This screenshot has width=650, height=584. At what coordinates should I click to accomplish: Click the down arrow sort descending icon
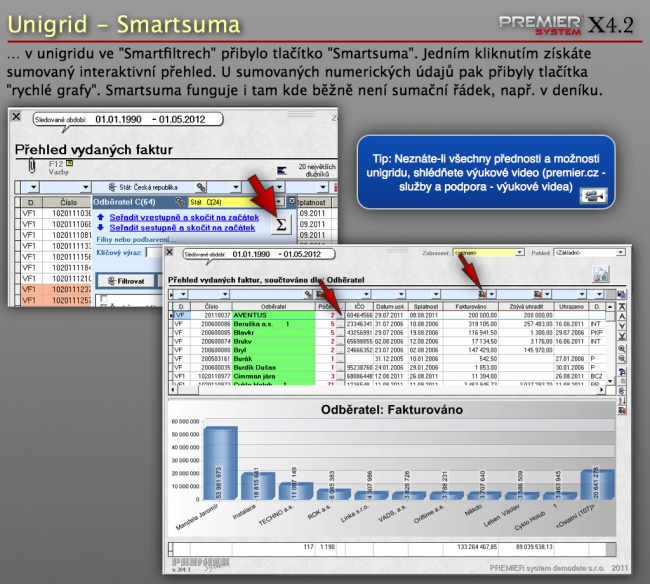100,228
